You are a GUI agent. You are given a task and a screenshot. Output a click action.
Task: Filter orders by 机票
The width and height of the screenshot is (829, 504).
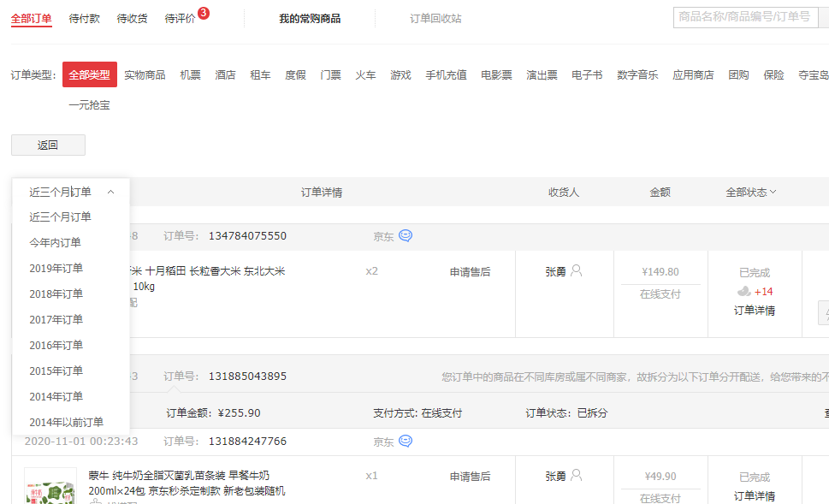[190, 75]
